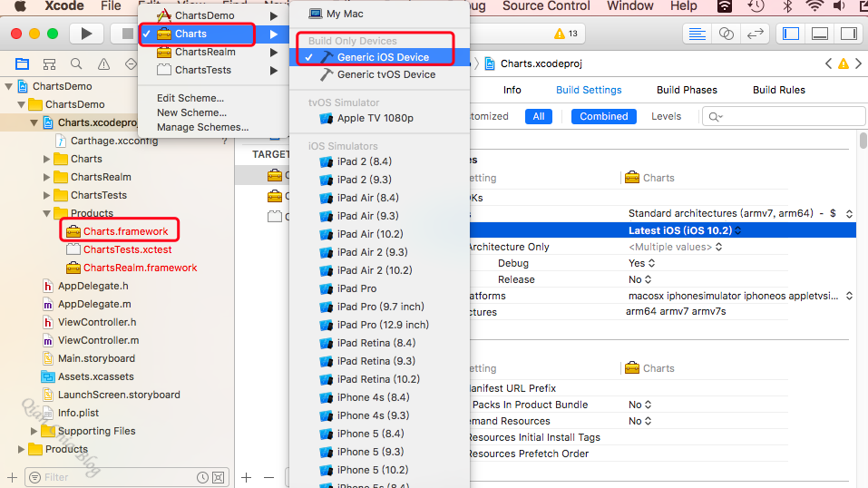Screen dimensions: 868x488
Task: Expand the Supporting Files group
Action: 34,431
